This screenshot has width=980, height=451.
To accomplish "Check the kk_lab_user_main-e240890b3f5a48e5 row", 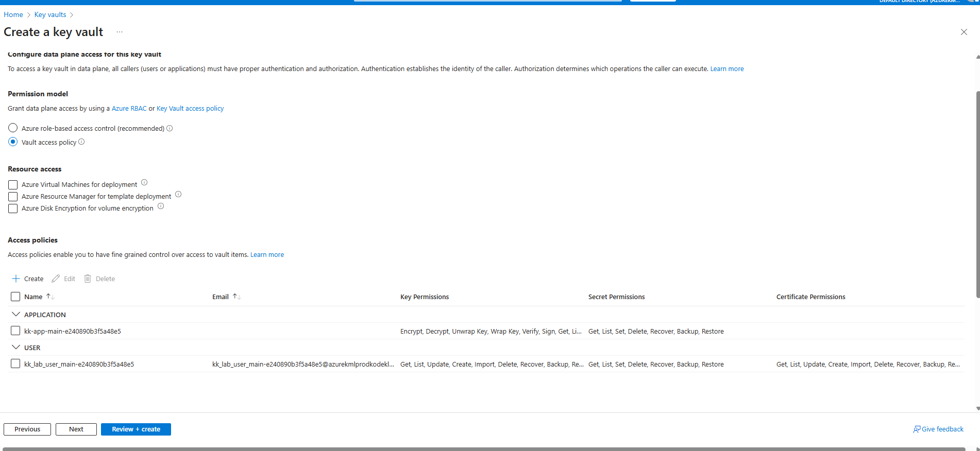I will click(x=15, y=363).
